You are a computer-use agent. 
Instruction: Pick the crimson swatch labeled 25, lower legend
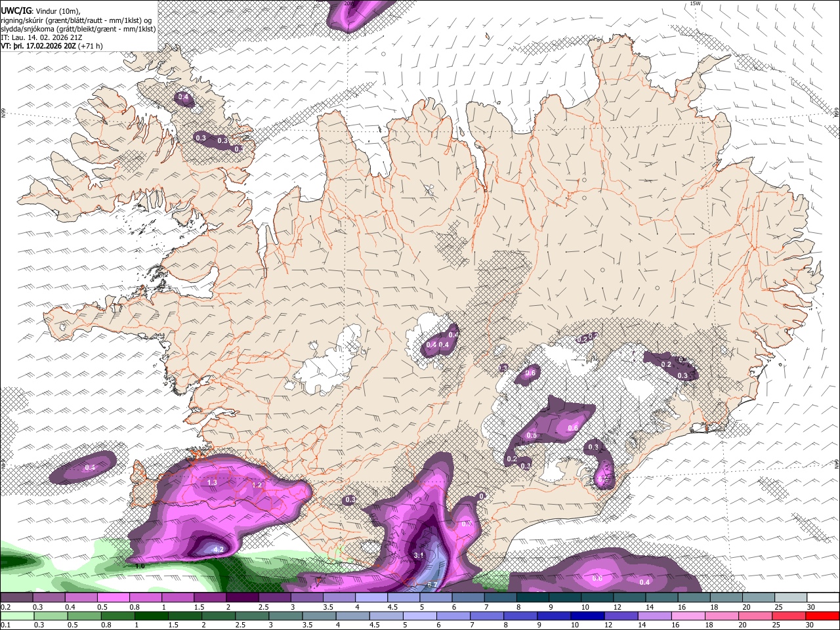pyautogui.click(x=789, y=616)
